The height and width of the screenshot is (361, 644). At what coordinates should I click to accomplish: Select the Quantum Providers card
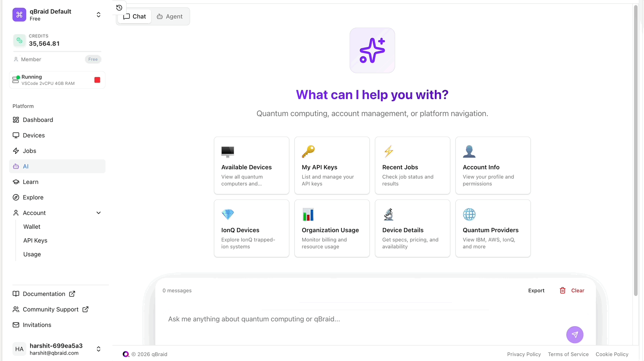(x=493, y=228)
